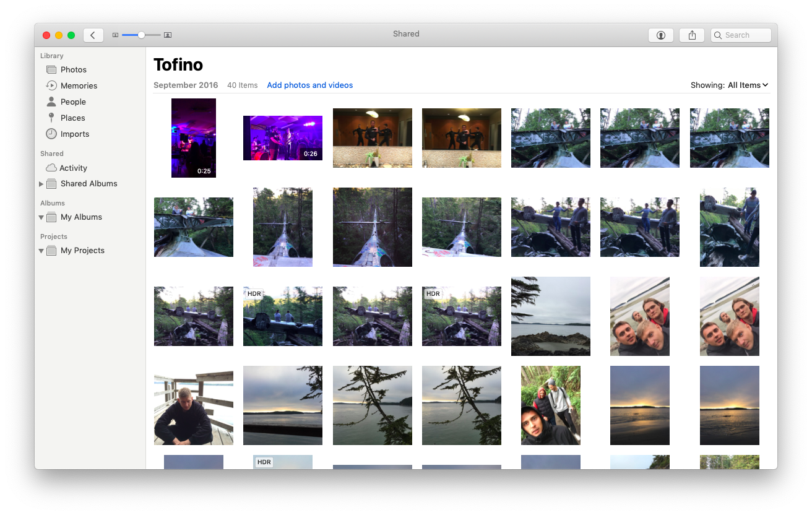Expand the Shared Albums disclosure triangle
The height and width of the screenshot is (515, 812).
point(41,184)
